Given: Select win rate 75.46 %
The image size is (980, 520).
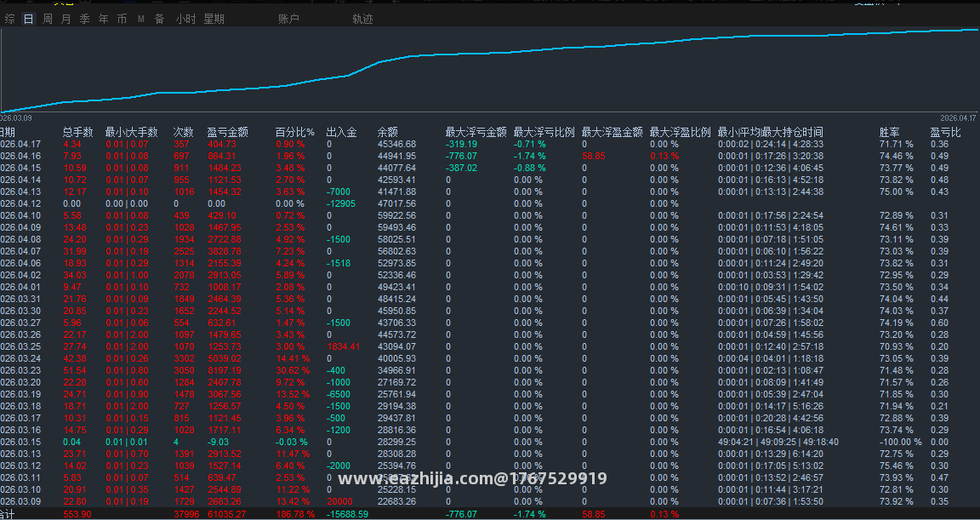Looking at the screenshot, I should 897,466.
